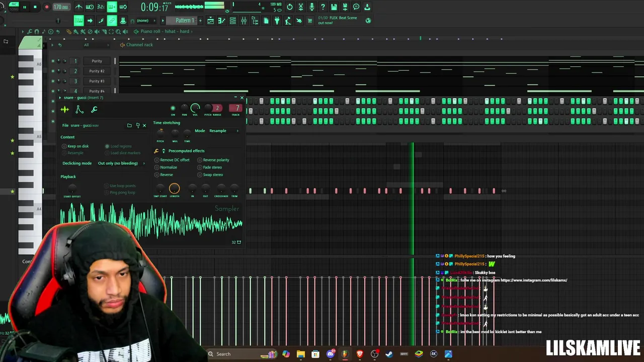Open the Playlist view icon

211,21
